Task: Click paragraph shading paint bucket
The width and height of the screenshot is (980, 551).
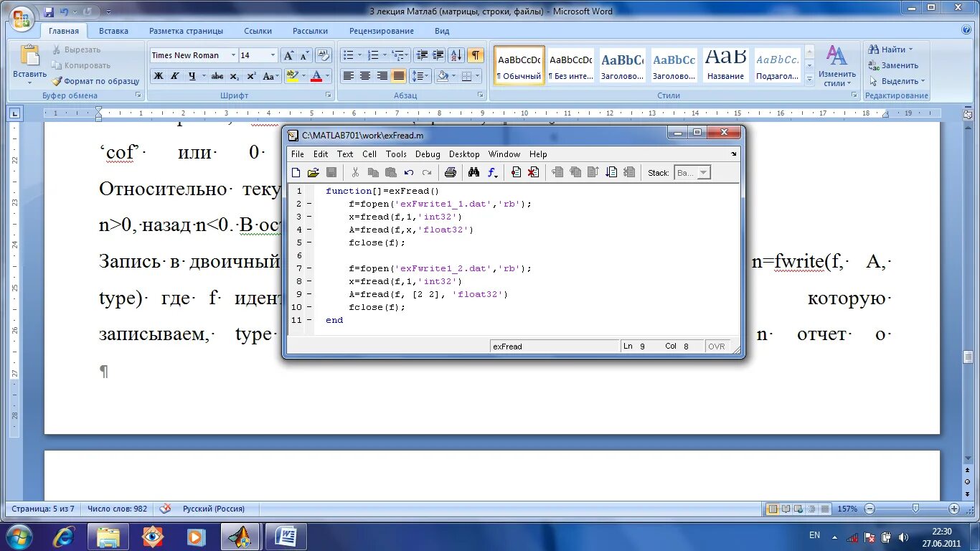Action: tap(442, 76)
